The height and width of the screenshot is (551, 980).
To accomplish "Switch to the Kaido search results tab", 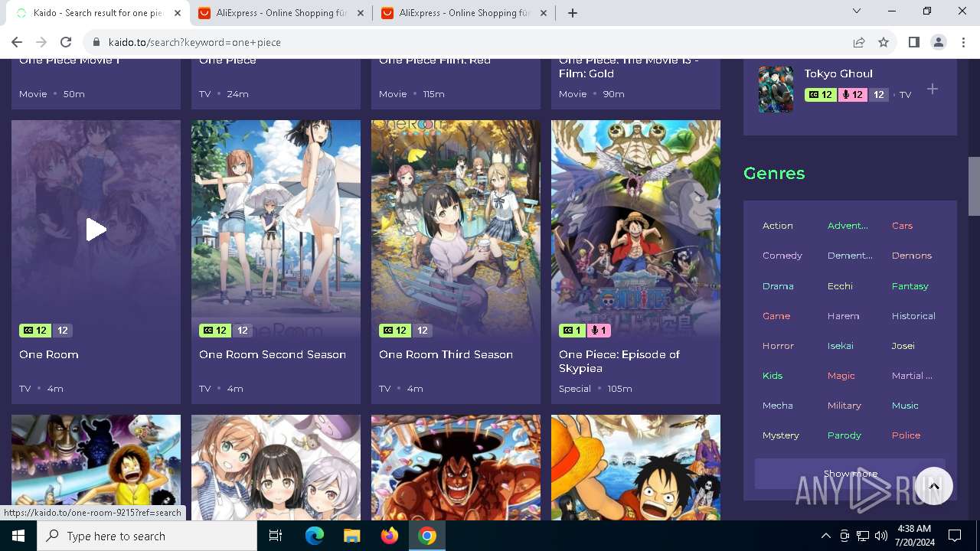I will coord(98,13).
